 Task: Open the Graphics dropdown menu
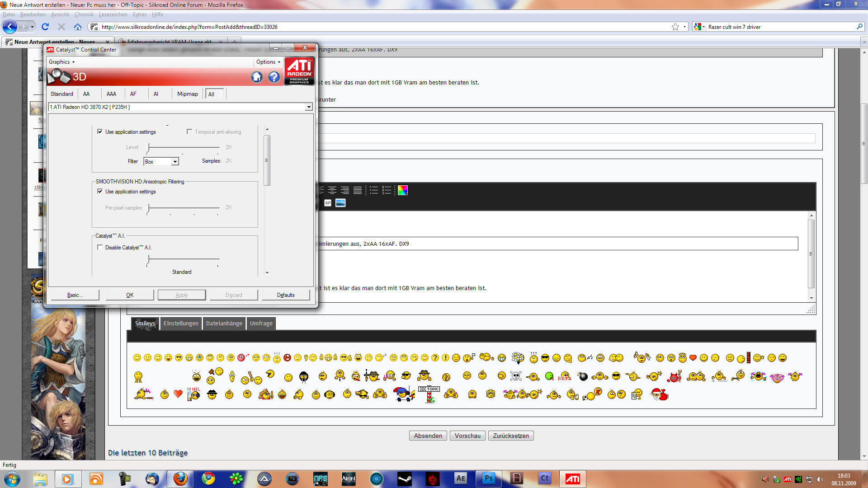pos(62,62)
